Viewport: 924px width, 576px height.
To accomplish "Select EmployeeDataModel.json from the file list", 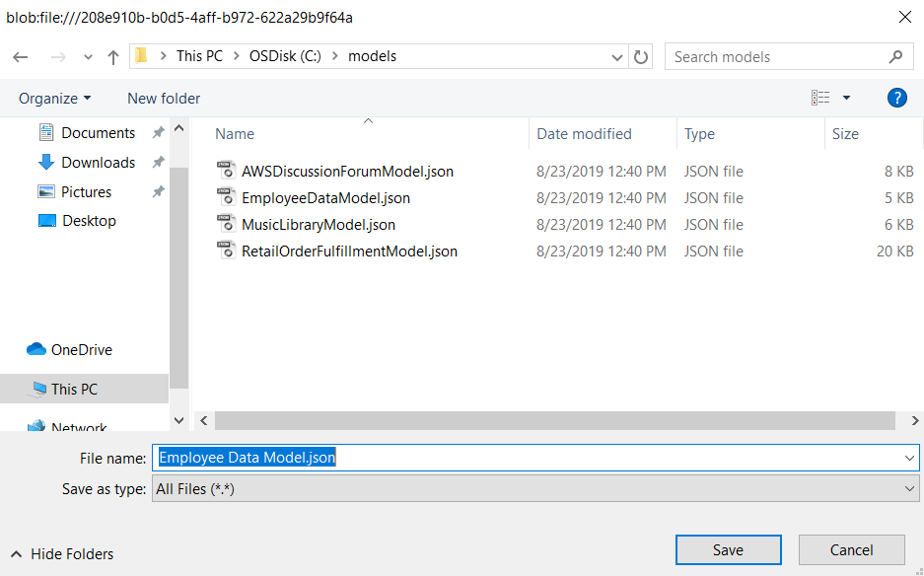I will pyautogui.click(x=325, y=197).
